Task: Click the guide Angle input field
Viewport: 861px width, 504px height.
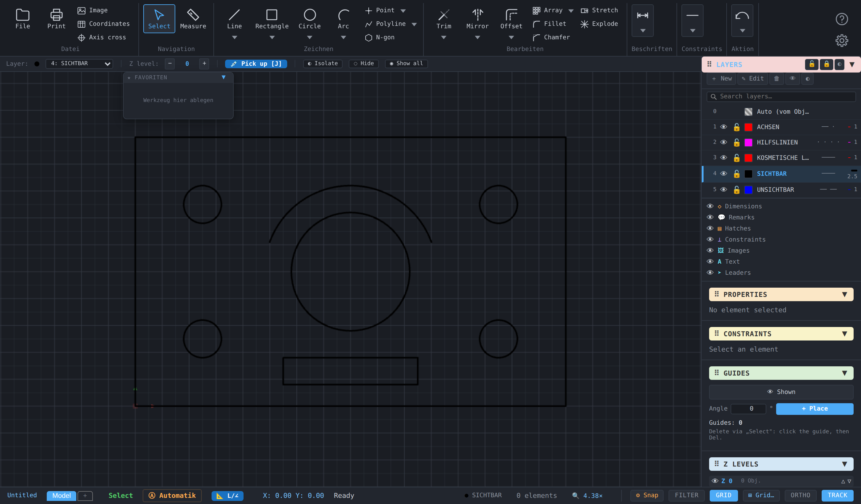Action: click(x=748, y=409)
